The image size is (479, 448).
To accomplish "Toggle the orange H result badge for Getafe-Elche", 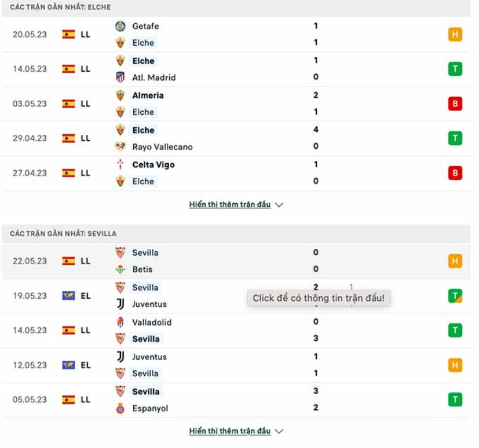I will [x=455, y=34].
